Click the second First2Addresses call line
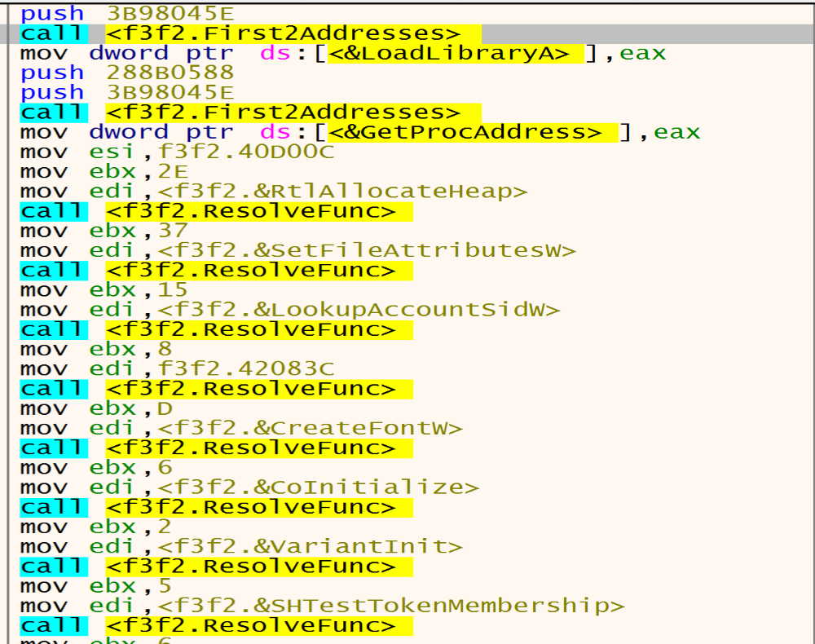 pos(244,112)
